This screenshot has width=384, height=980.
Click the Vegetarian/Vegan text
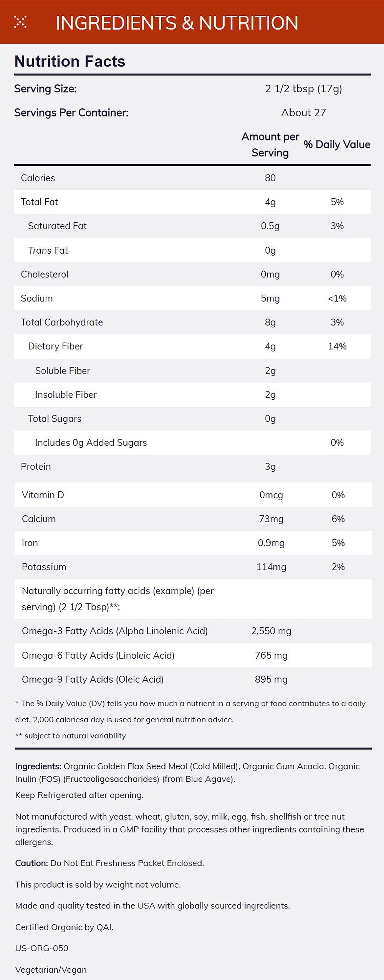pos(51,970)
